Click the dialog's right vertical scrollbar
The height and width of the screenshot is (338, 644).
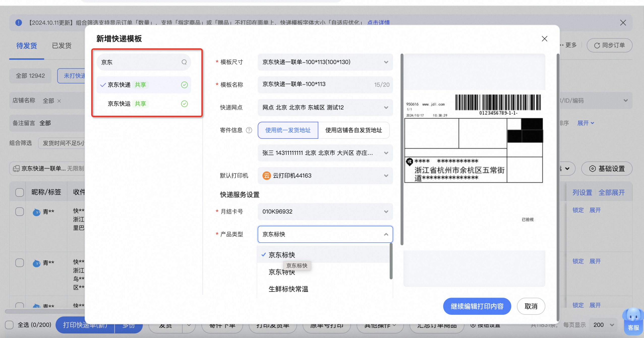pos(558,188)
